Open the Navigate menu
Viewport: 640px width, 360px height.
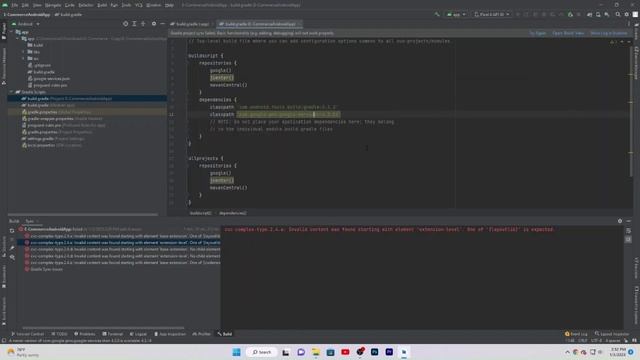pos(53,5)
